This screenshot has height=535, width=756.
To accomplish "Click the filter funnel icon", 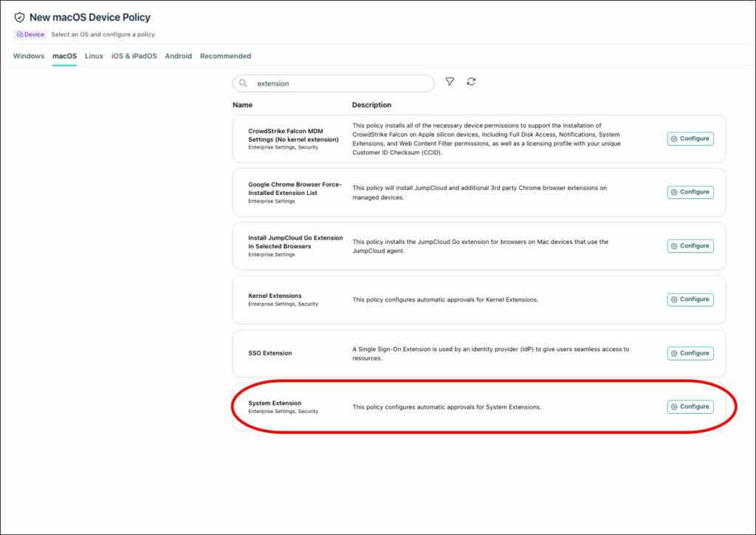I will click(x=450, y=81).
